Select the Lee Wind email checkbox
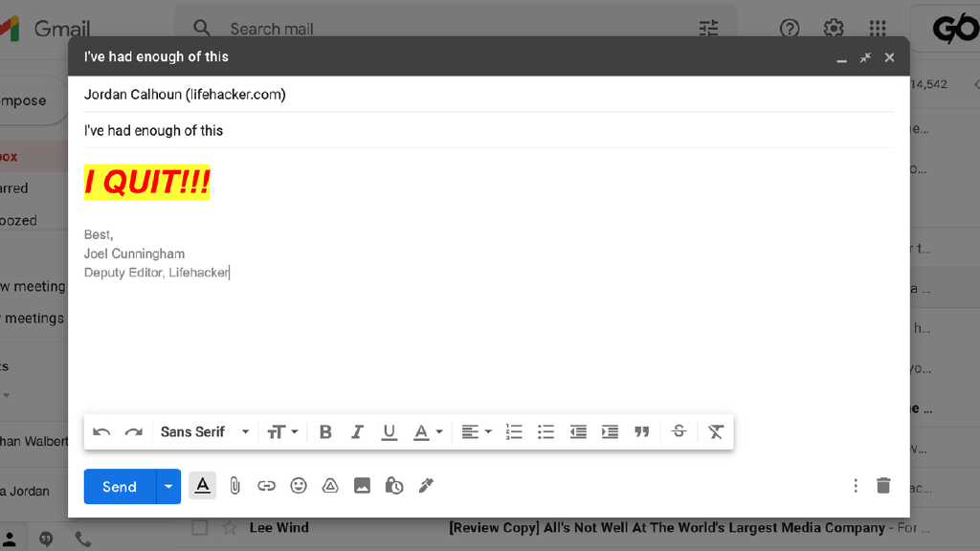The height and width of the screenshot is (551, 980). tap(199, 528)
